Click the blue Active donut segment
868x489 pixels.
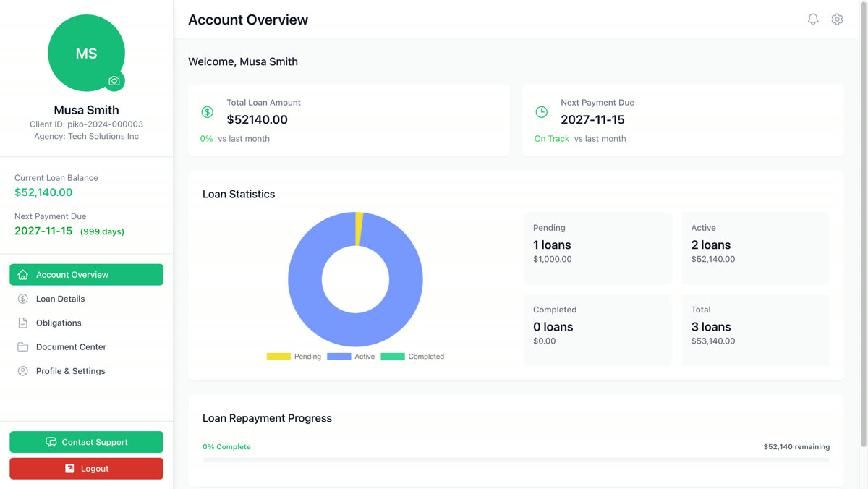355,331
